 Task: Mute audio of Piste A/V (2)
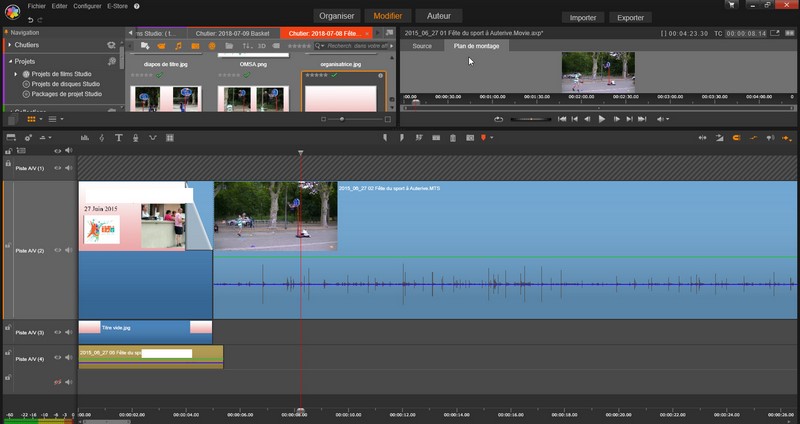[68, 250]
